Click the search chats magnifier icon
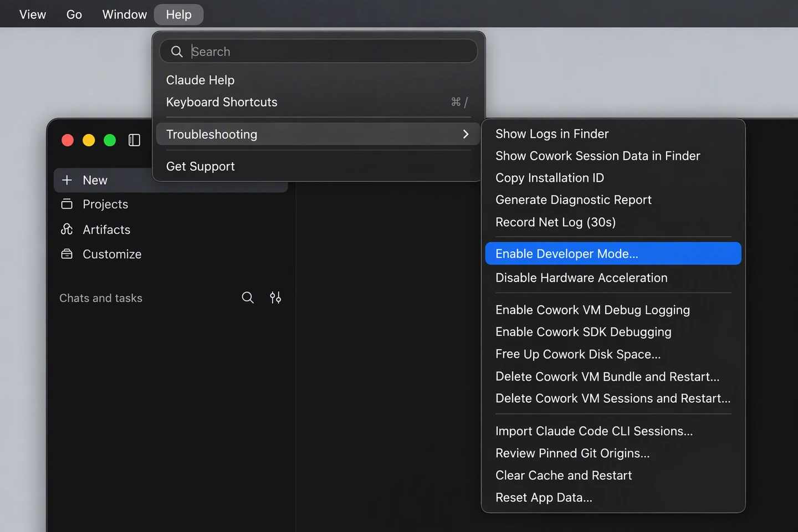 [248, 298]
